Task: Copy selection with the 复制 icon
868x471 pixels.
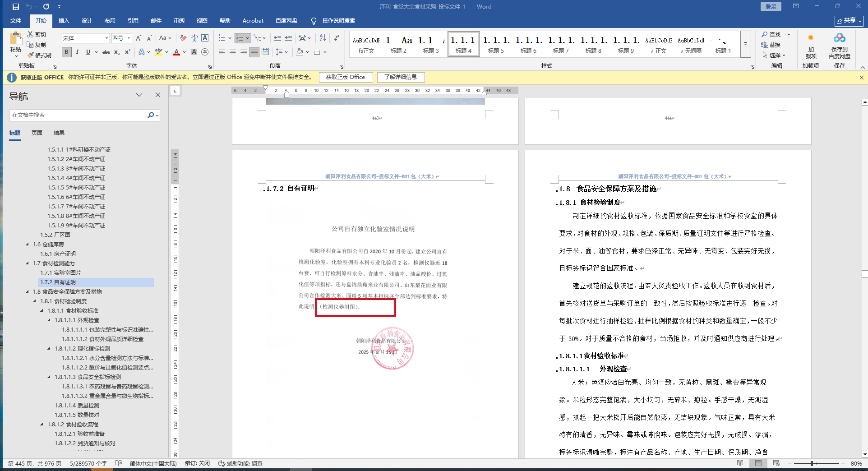Action: coord(37,45)
